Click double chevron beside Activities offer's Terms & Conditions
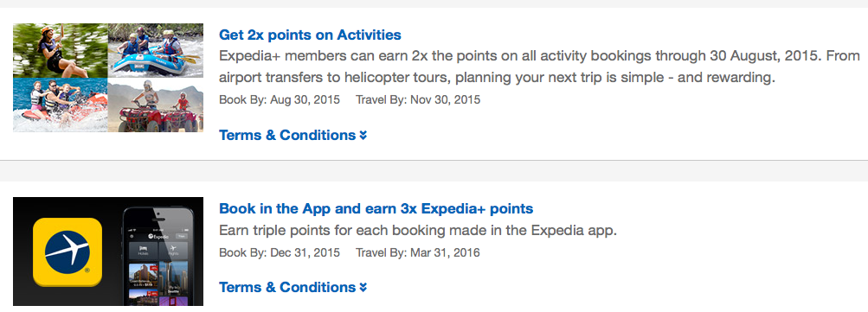This screenshot has width=868, height=312. (x=363, y=136)
